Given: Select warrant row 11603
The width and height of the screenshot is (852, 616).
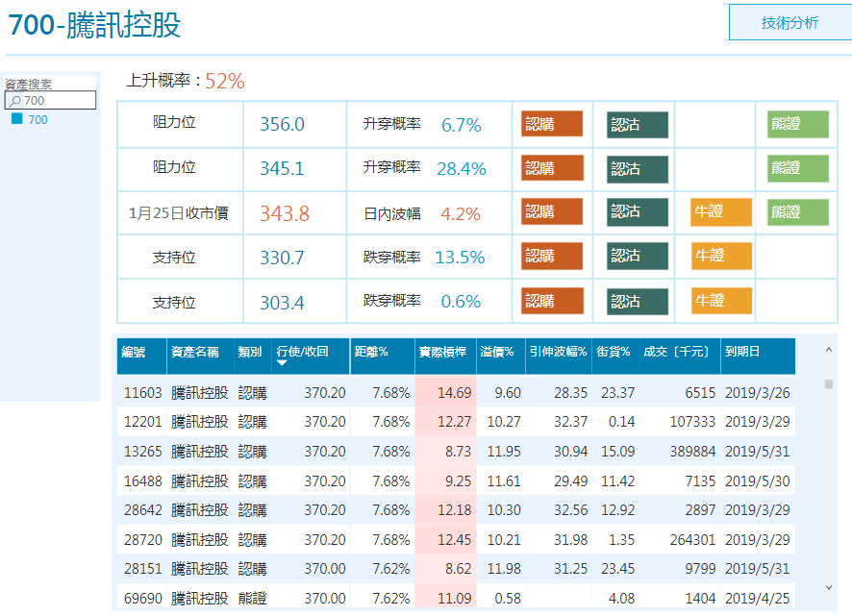Looking at the screenshot, I should coord(456,392).
